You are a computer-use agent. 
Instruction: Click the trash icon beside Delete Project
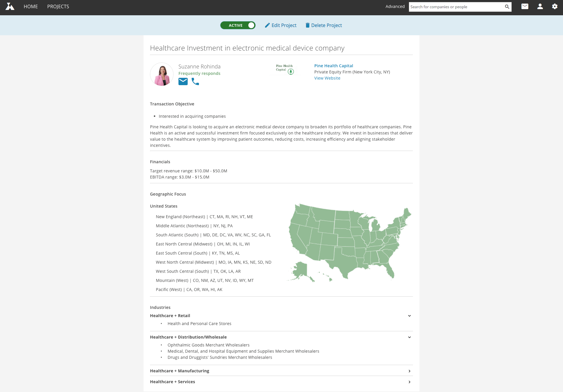tap(308, 25)
